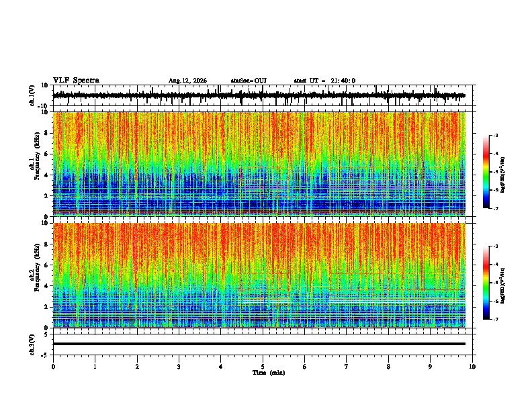Click the time axis tick label "3"

click(179, 367)
